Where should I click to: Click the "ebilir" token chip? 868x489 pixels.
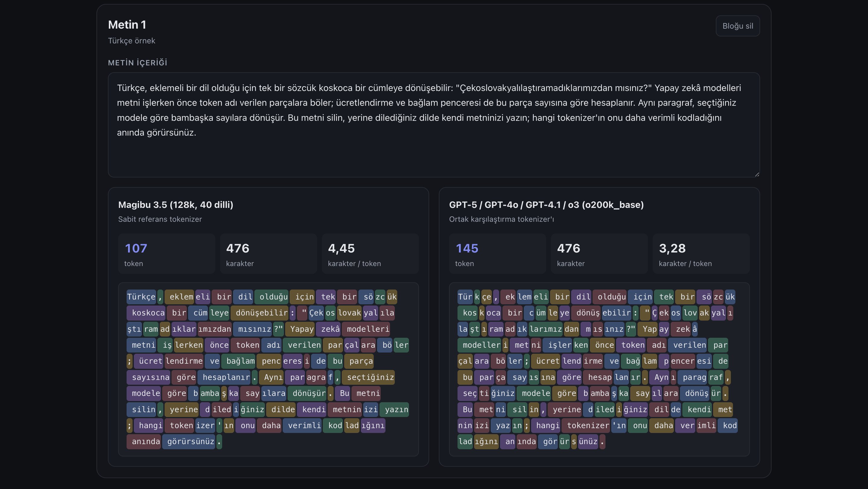point(617,313)
